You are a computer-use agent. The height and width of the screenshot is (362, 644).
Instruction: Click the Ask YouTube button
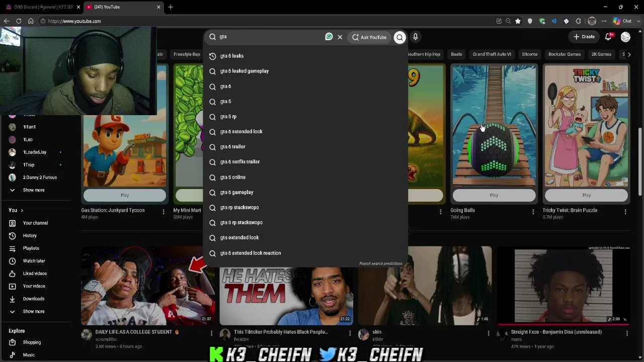pyautogui.click(x=369, y=37)
